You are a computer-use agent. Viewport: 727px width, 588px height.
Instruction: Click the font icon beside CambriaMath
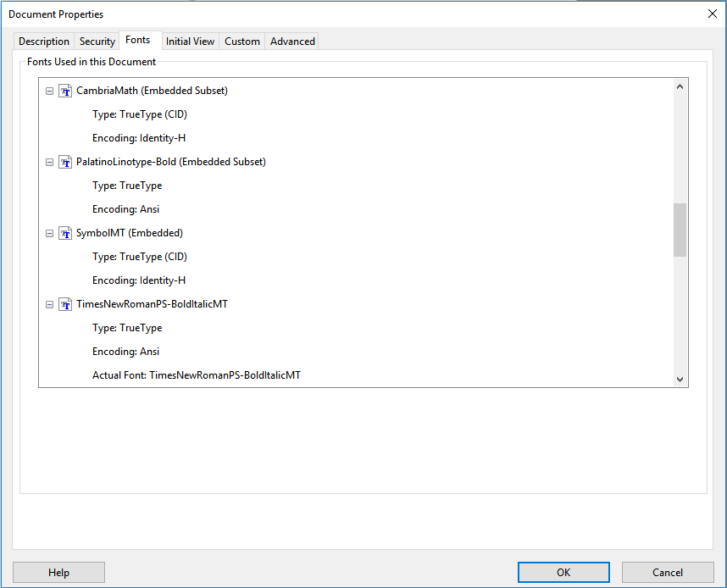(65, 91)
